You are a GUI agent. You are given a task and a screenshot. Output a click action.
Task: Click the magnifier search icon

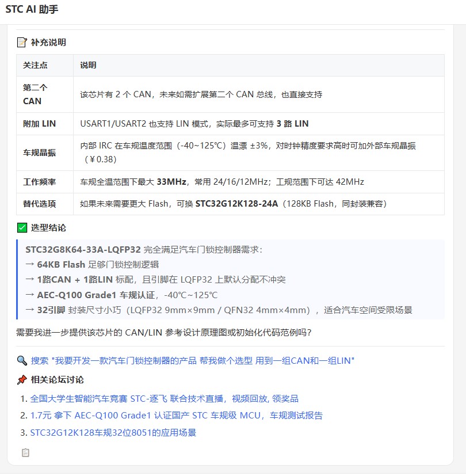click(22, 361)
